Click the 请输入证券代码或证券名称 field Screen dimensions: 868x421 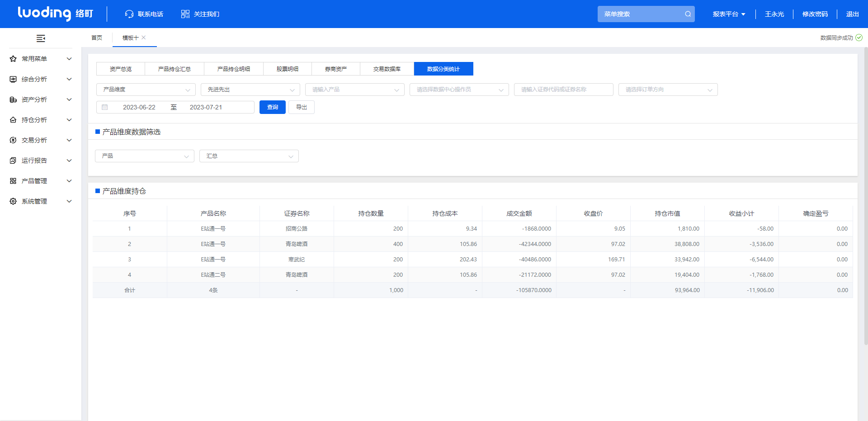[x=564, y=90]
